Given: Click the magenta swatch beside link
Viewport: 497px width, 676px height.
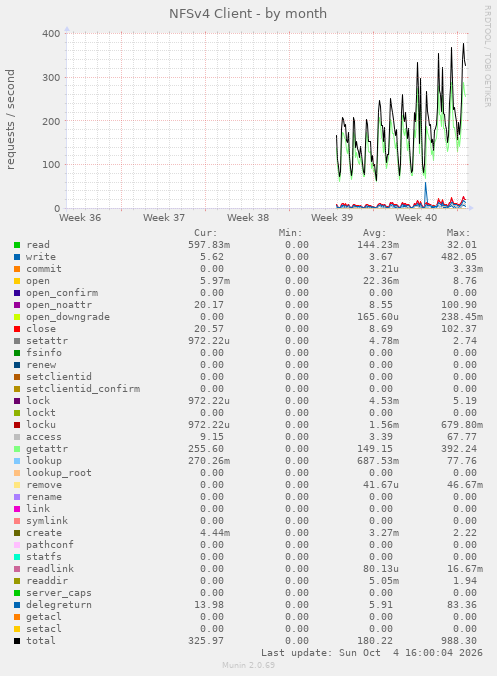Looking at the screenshot, I should click(x=17, y=509).
